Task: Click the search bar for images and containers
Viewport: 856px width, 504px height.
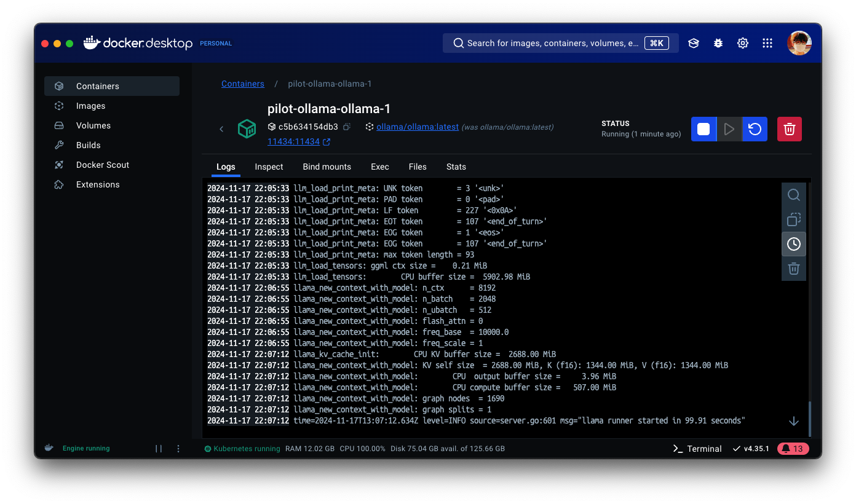Action: (x=560, y=43)
